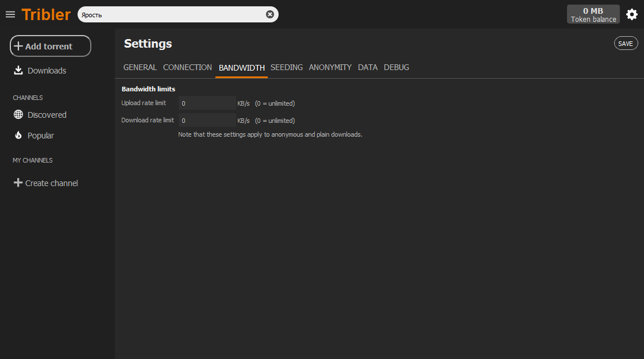Click the Discovered globe icon

coord(18,115)
